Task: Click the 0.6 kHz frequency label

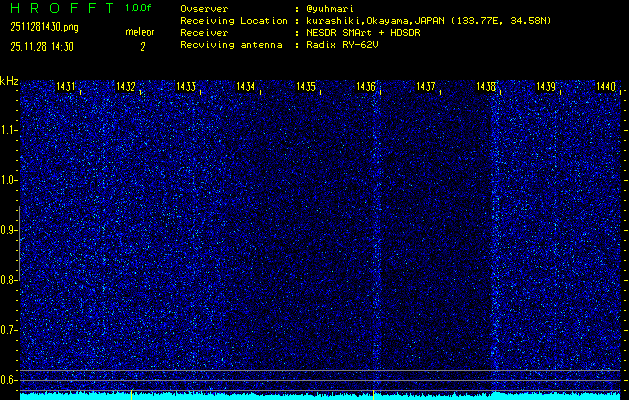Action: point(7,380)
